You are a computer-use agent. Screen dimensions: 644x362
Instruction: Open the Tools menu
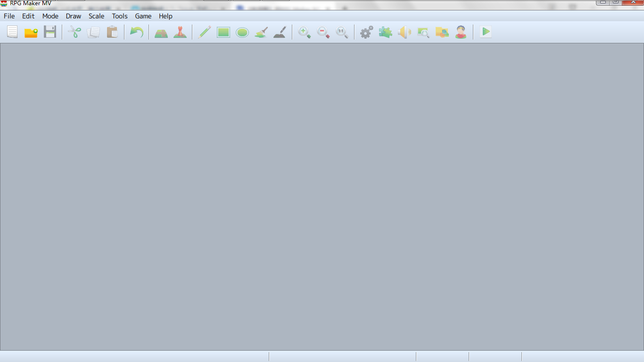click(120, 16)
